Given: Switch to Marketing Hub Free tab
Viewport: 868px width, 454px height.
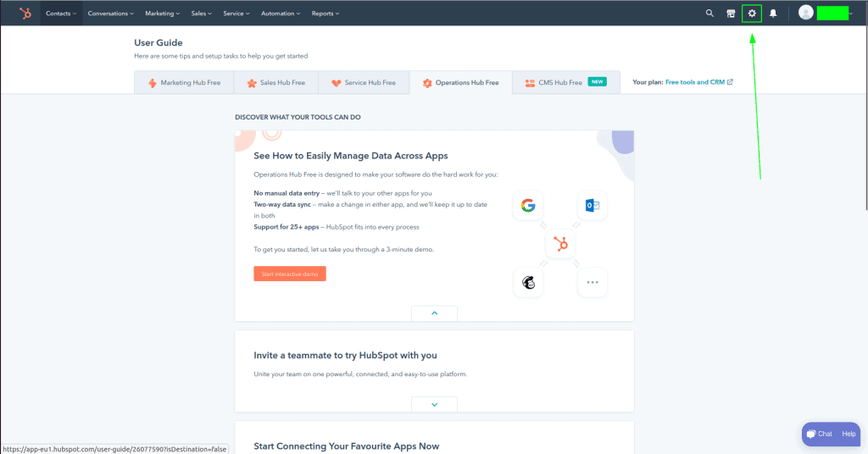Looking at the screenshot, I should pyautogui.click(x=184, y=82).
